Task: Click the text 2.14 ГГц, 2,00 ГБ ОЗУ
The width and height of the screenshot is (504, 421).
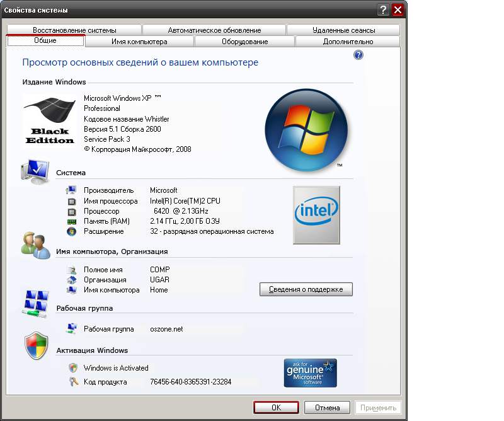Action: click(x=185, y=221)
